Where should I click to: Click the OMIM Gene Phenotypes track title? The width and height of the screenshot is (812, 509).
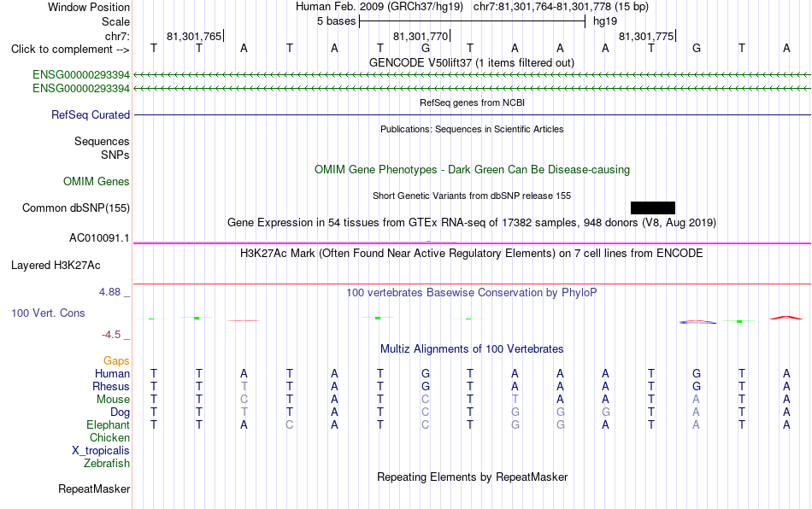[x=472, y=170]
